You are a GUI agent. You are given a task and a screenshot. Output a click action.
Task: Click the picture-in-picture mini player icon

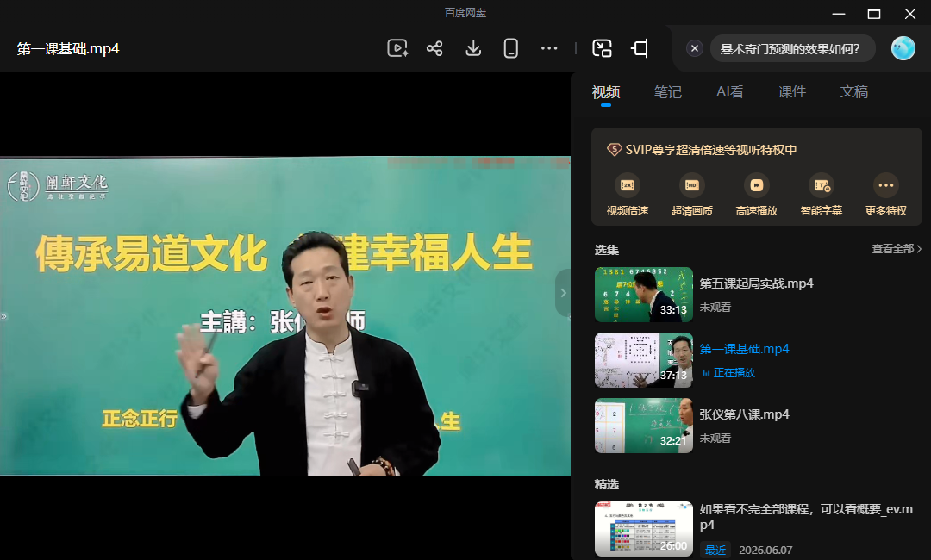(602, 48)
